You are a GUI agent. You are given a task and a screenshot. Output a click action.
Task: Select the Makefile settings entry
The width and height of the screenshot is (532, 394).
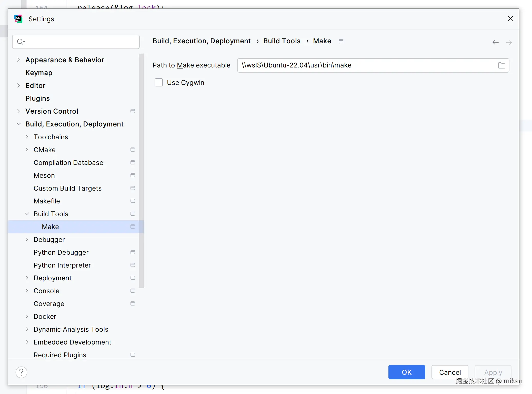[x=47, y=201]
